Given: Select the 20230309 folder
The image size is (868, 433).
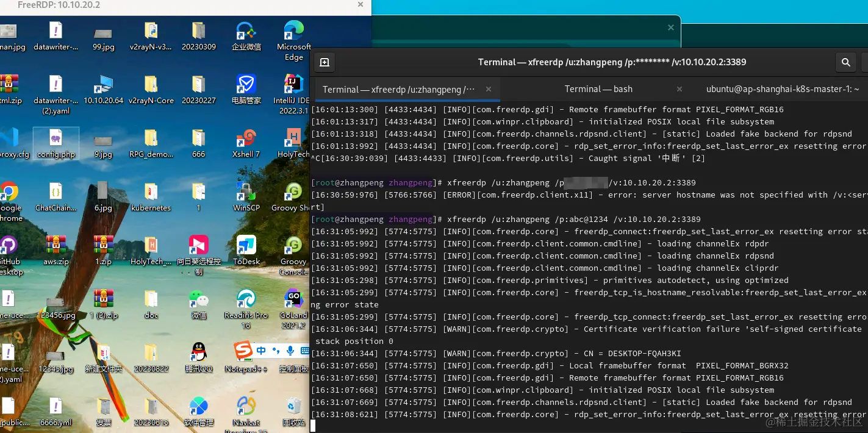Looking at the screenshot, I should point(198,36).
